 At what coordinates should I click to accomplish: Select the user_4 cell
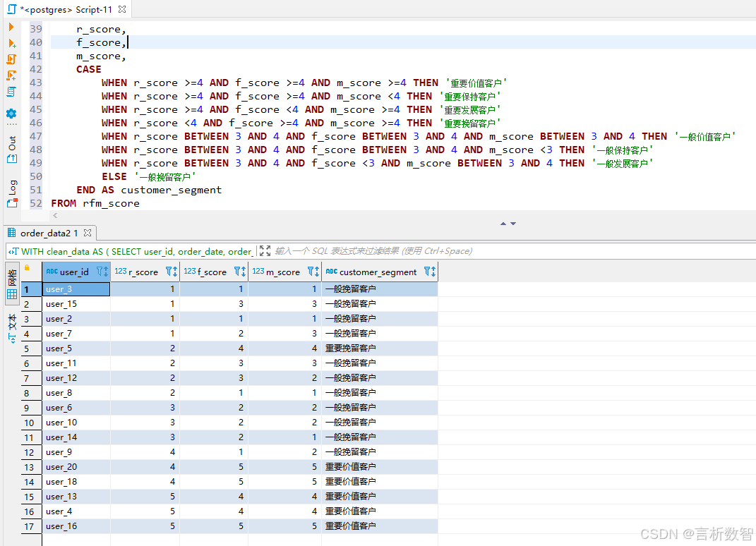pos(76,511)
